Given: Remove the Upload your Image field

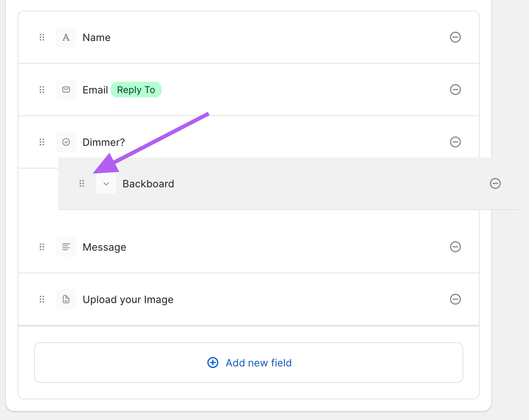Looking at the screenshot, I should (455, 299).
